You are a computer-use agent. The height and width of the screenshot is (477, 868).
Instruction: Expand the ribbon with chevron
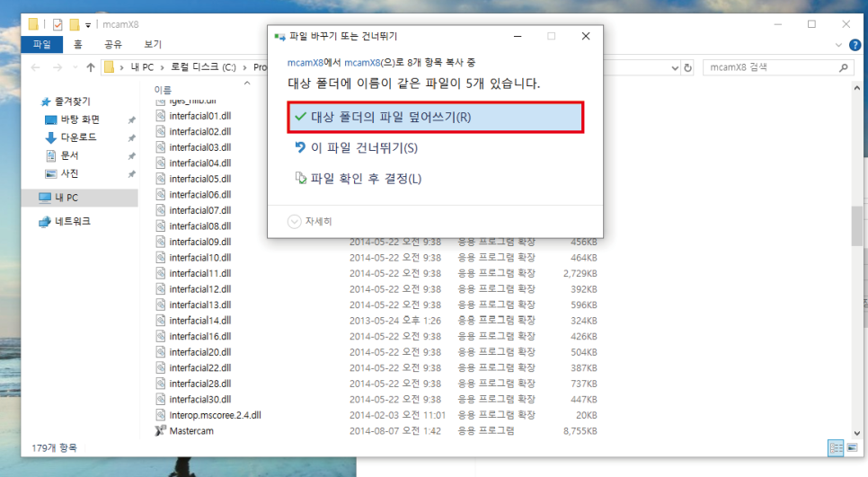(838, 45)
